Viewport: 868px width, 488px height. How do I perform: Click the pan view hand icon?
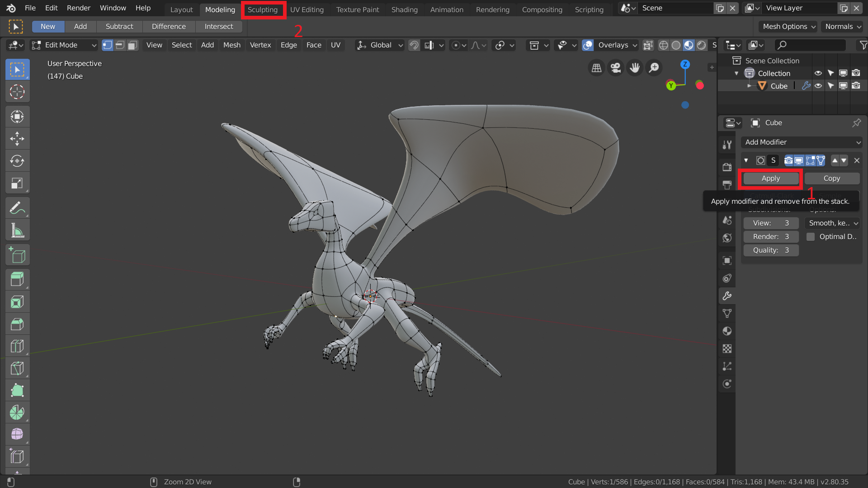pos(635,68)
